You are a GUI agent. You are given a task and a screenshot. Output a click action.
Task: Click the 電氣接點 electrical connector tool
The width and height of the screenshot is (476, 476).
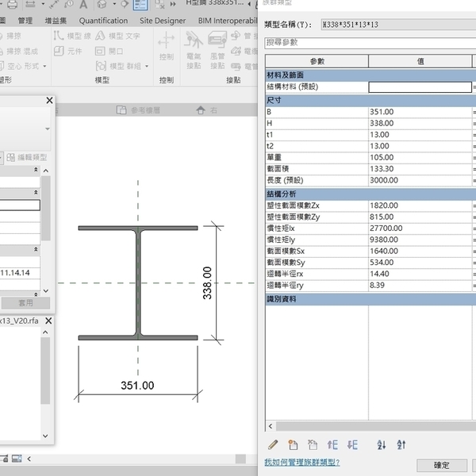click(194, 48)
